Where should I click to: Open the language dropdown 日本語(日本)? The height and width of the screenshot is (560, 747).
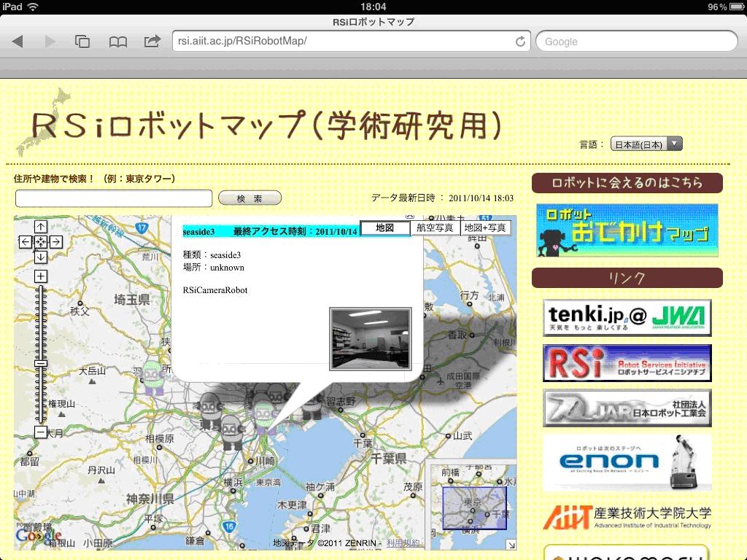tap(646, 144)
